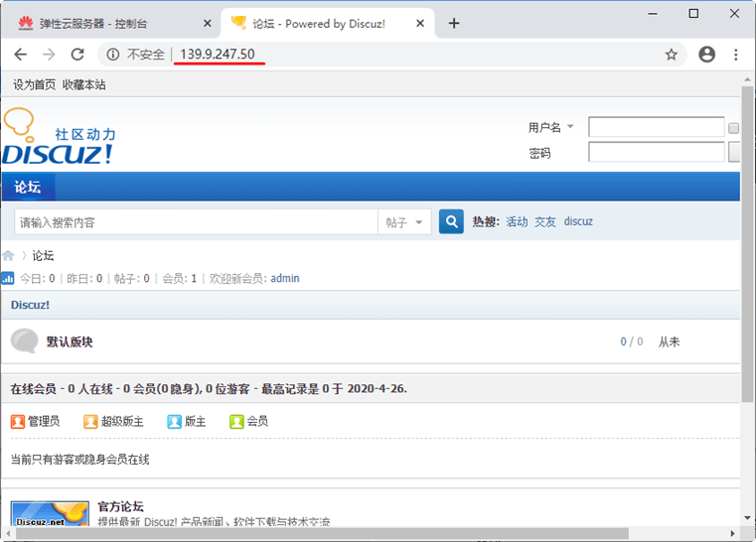
Task: Click the 请输入搜索内容 search box
Action: tap(197, 222)
